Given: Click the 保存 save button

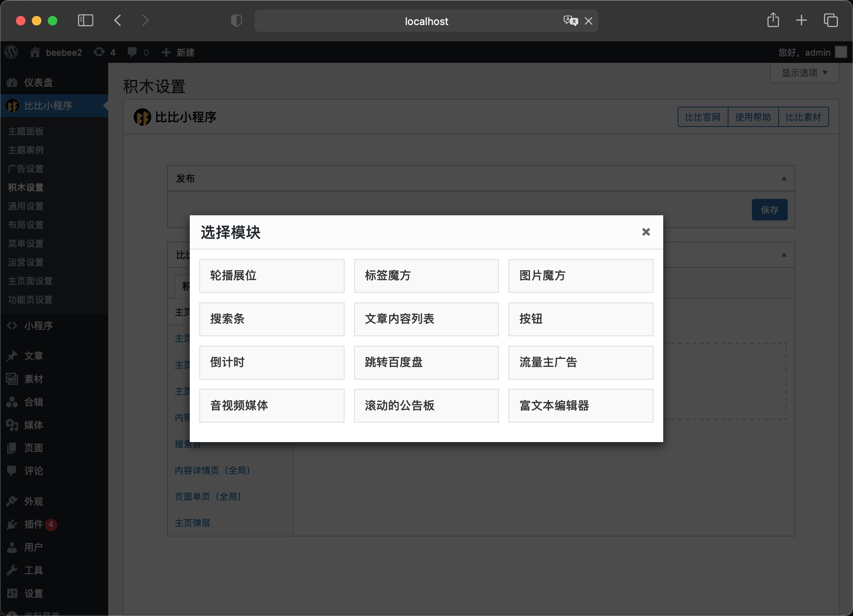Looking at the screenshot, I should [x=769, y=210].
